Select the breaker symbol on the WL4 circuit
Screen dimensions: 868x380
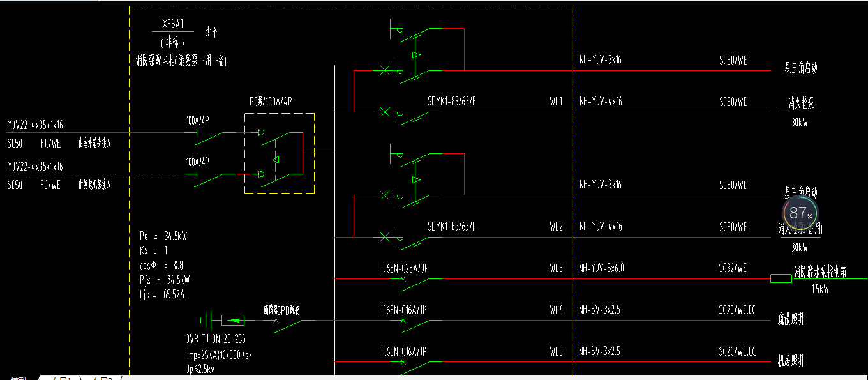(x=416, y=326)
